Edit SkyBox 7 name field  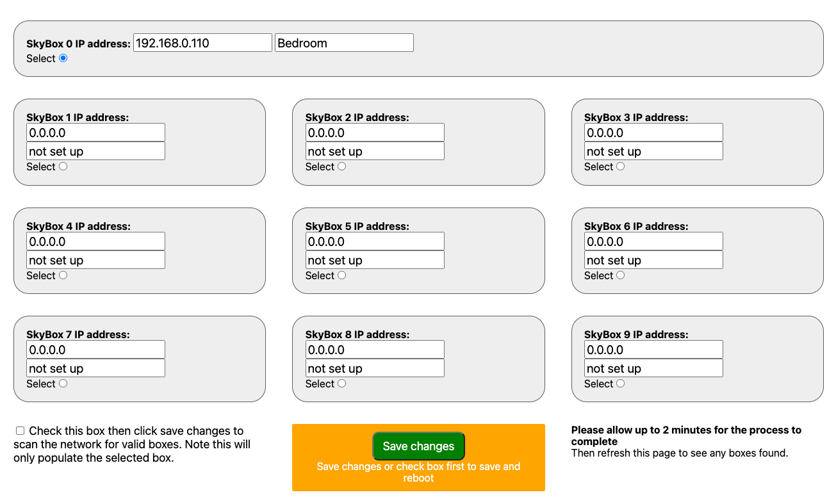pos(95,368)
